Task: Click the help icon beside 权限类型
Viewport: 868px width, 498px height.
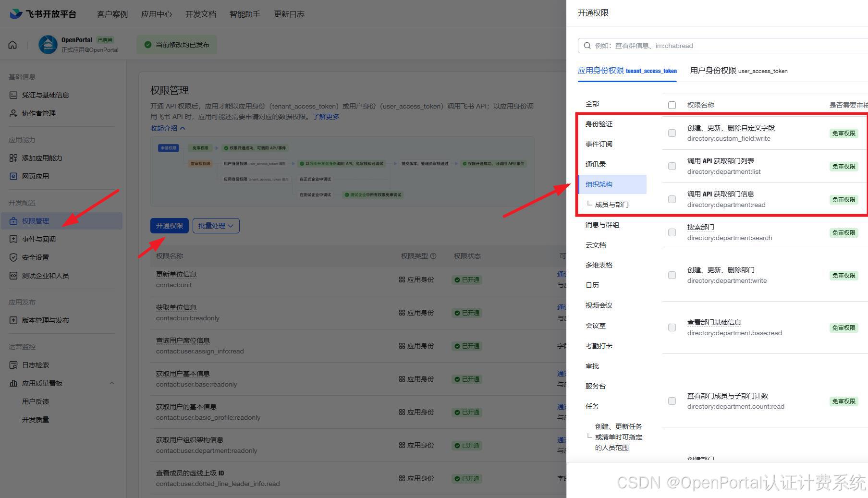Action: tap(433, 256)
